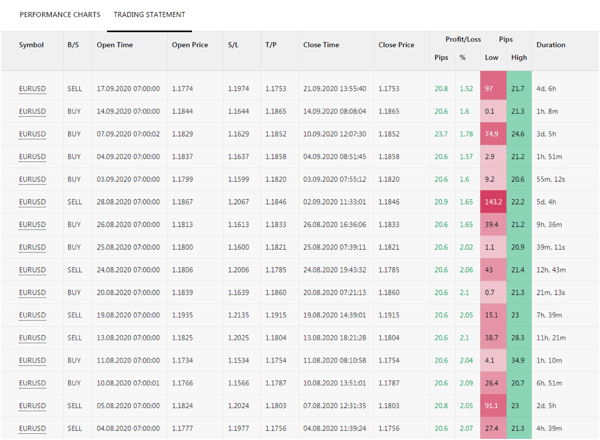
Task: Click the Close Price column header
Action: 396,45
